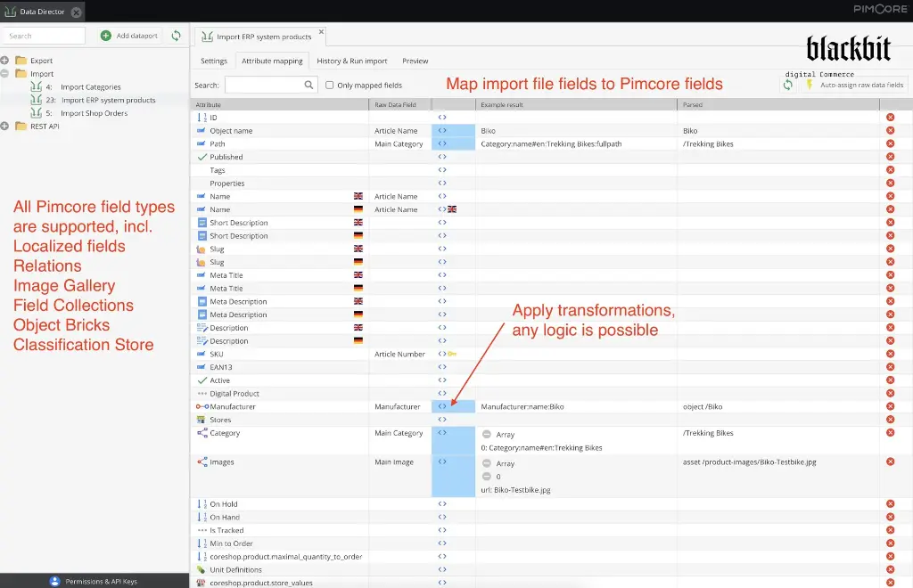This screenshot has width=913, height=588.
Task: Click the Data Director tab icon
Action: click(x=10, y=12)
